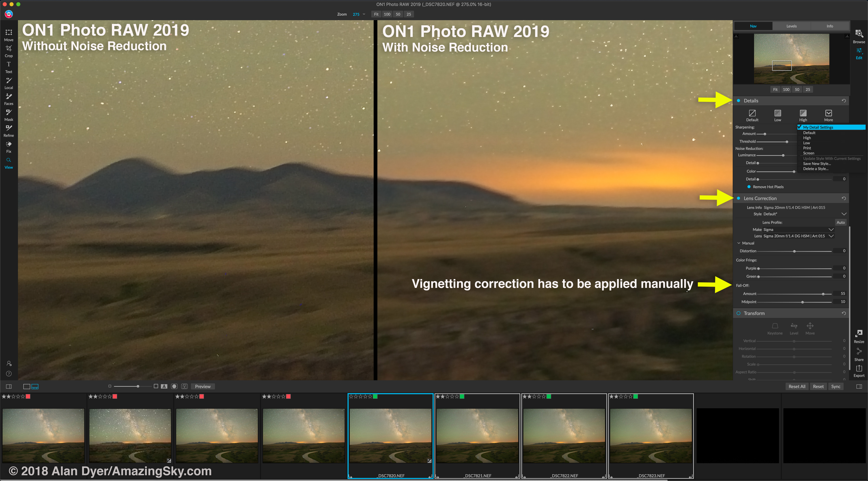Toggle the Details panel on/off dot

[738, 101]
